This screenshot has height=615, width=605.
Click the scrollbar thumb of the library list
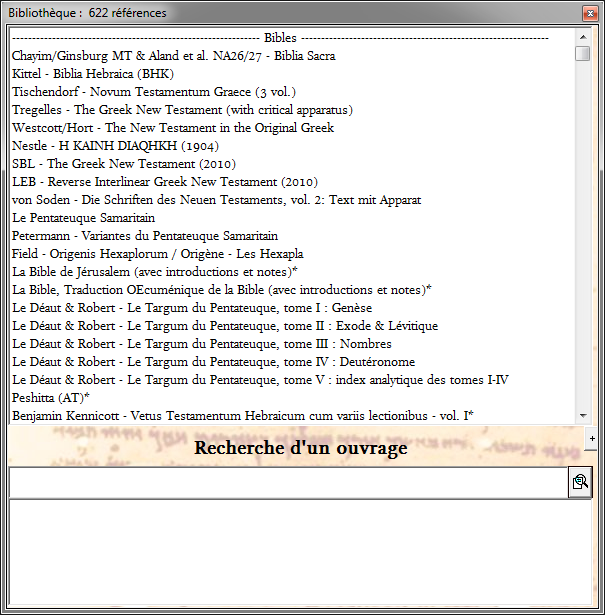tap(583, 53)
